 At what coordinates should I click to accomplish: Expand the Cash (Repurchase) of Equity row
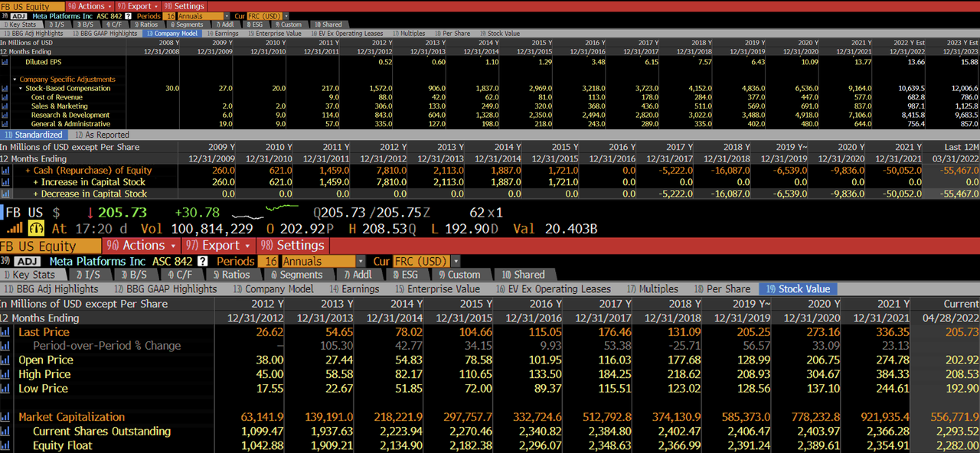(28, 171)
